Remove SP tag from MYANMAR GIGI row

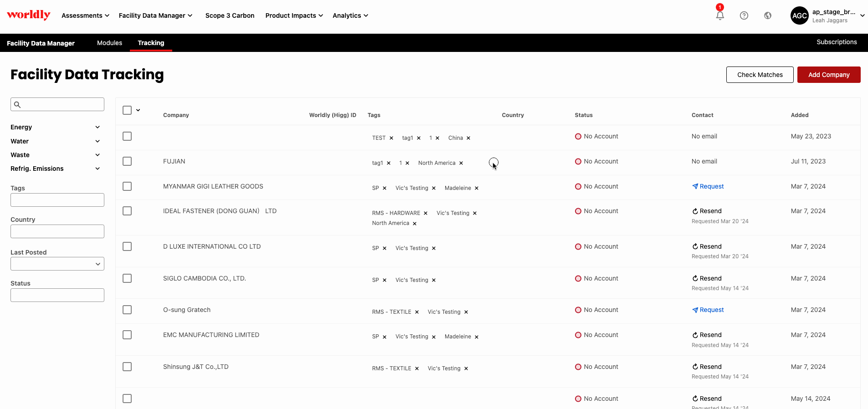click(x=385, y=188)
